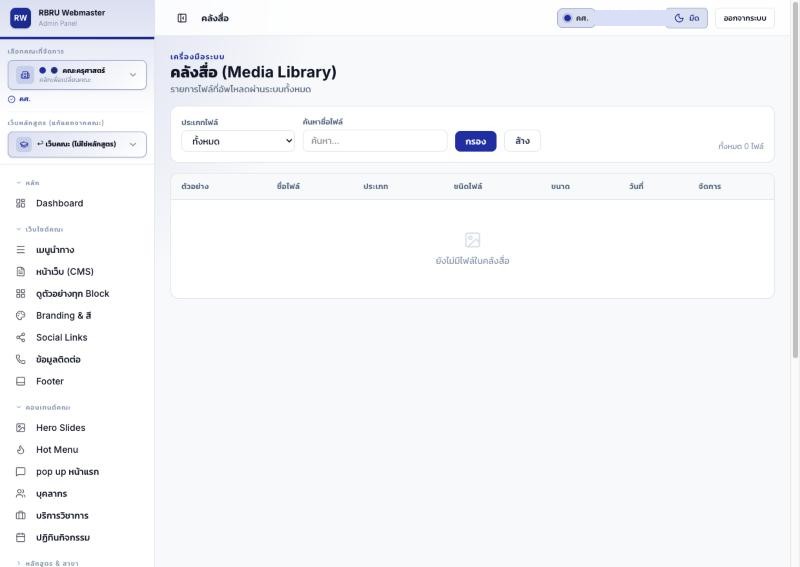Click the ค้นหา... file name search field
This screenshot has height=567, width=800.
click(x=375, y=141)
